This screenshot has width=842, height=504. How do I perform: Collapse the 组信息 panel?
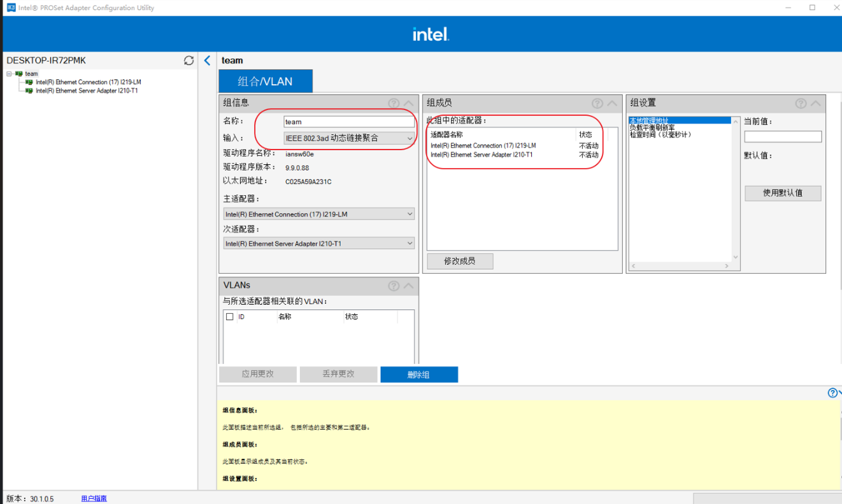tap(408, 103)
